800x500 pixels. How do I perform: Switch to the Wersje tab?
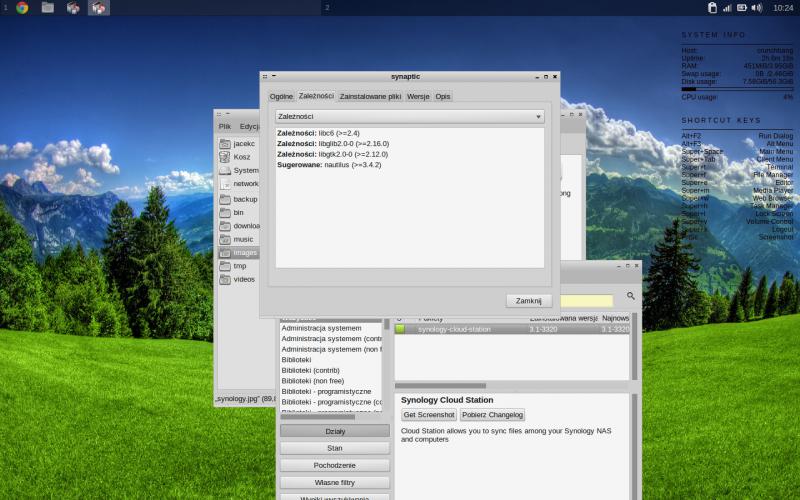[418, 96]
